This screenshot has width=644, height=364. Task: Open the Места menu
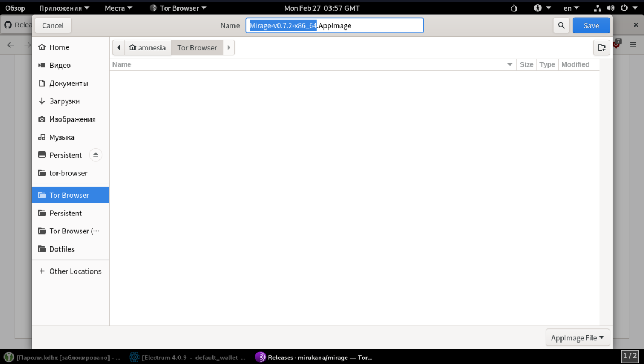[x=119, y=8]
